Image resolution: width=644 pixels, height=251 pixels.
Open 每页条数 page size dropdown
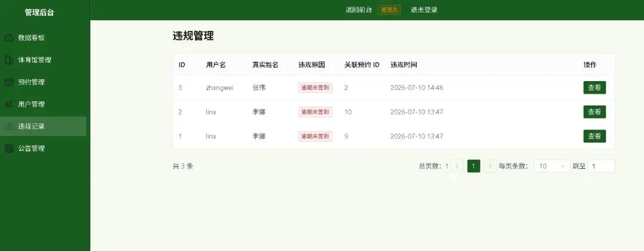[552, 166]
